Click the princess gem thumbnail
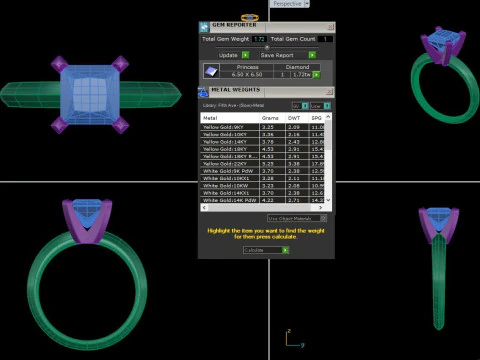 pos(211,71)
